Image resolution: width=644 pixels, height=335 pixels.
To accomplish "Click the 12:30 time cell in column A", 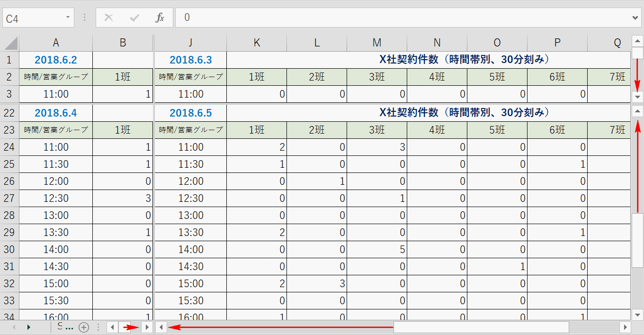I will [x=56, y=199].
